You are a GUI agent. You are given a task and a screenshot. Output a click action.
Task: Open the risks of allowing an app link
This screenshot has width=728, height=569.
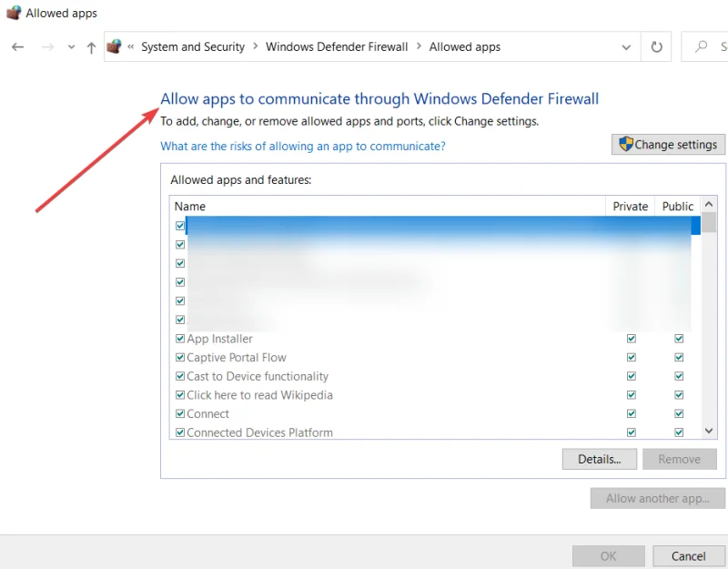click(x=303, y=146)
